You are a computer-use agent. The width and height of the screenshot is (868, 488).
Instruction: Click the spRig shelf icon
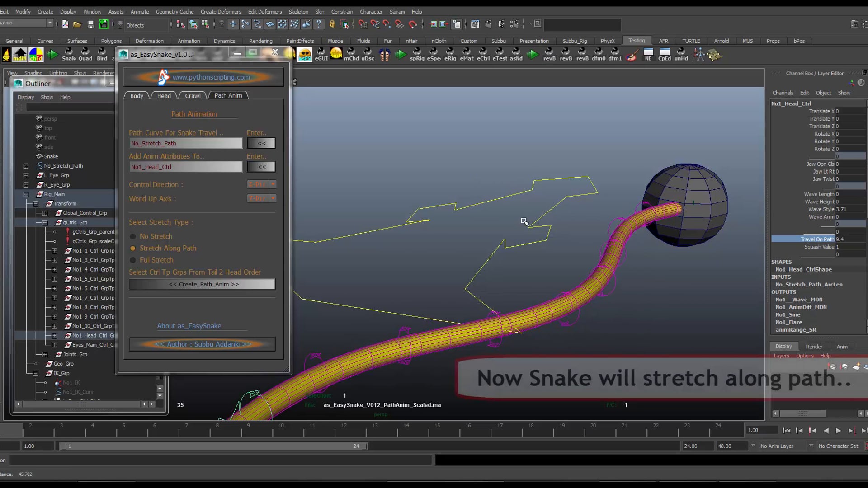pos(417,55)
